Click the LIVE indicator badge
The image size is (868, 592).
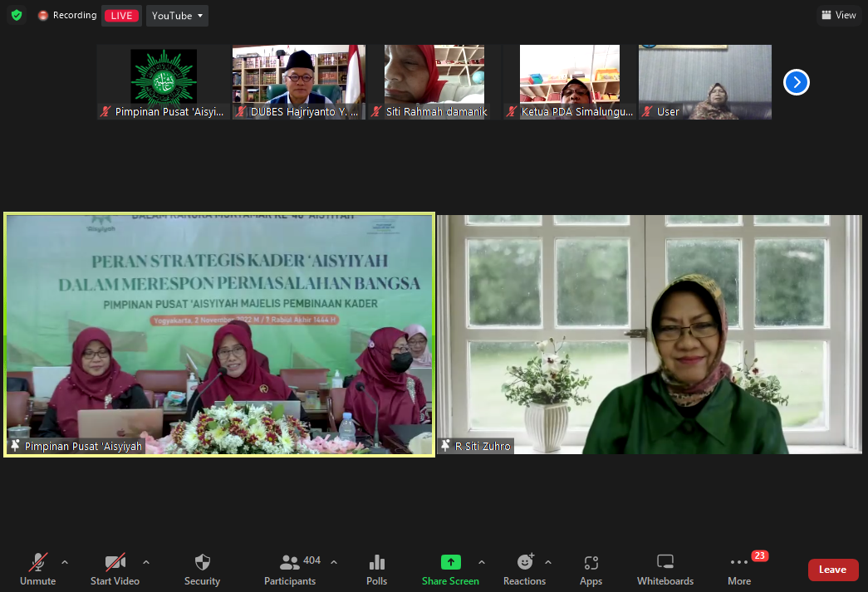click(121, 16)
